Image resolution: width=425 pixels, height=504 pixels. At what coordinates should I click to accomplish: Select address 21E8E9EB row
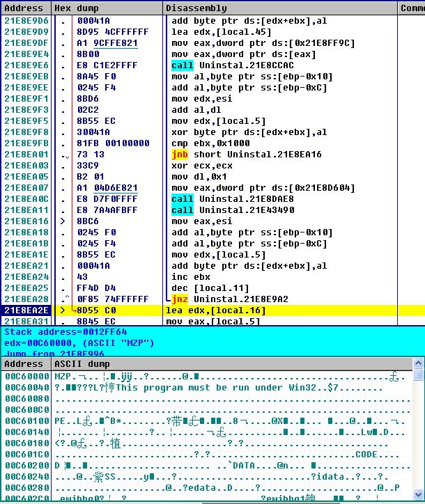(212, 77)
